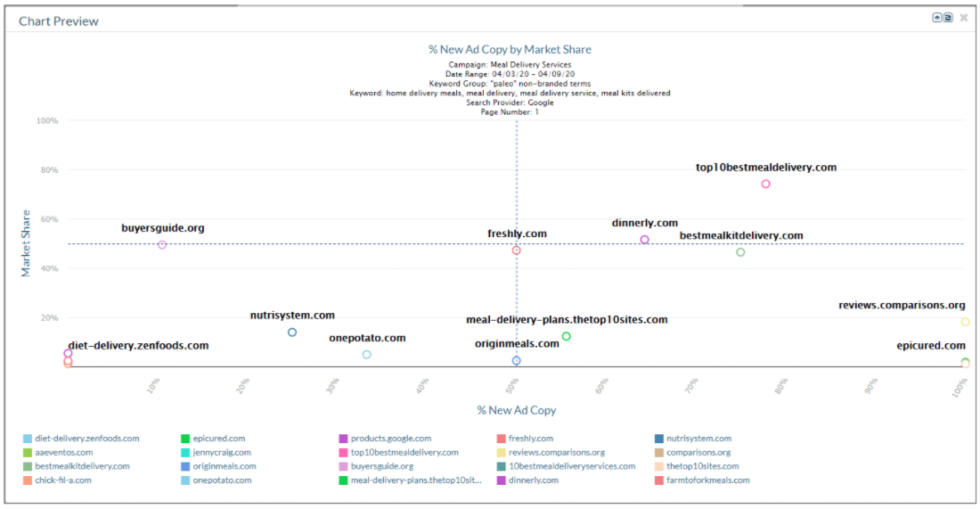Image resolution: width=980 pixels, height=509 pixels.
Task: Toggle thetop10sites.com legend entry
Action: pos(697,466)
